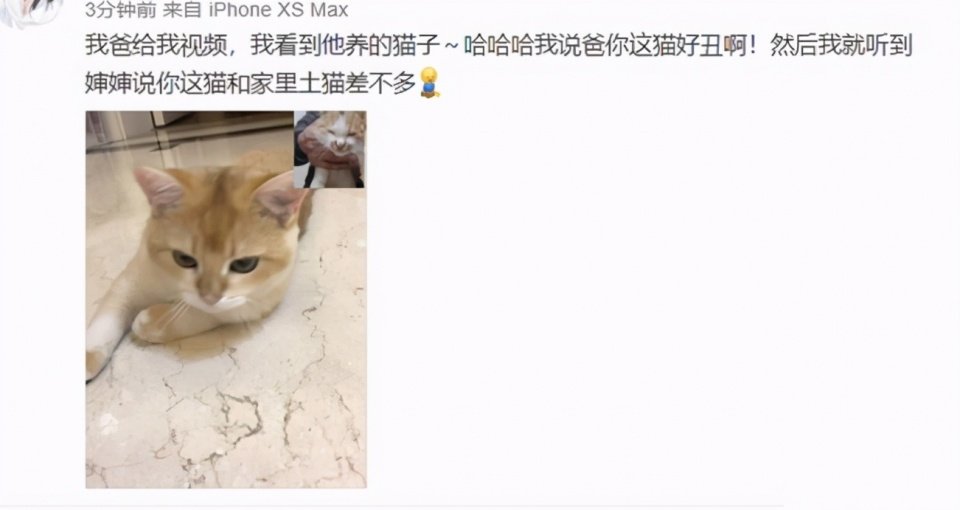Click the crying emoji ending the post
The image size is (960, 510).
tap(430, 83)
